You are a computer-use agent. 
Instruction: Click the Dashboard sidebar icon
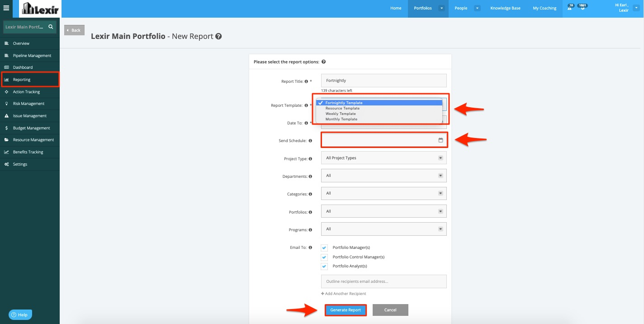coord(6,67)
